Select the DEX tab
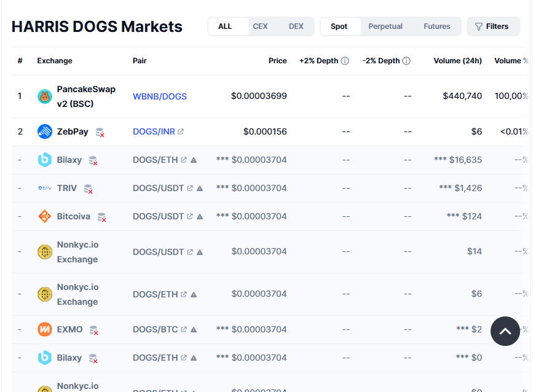Viewport: 533px width, 392px height. pyautogui.click(x=296, y=26)
